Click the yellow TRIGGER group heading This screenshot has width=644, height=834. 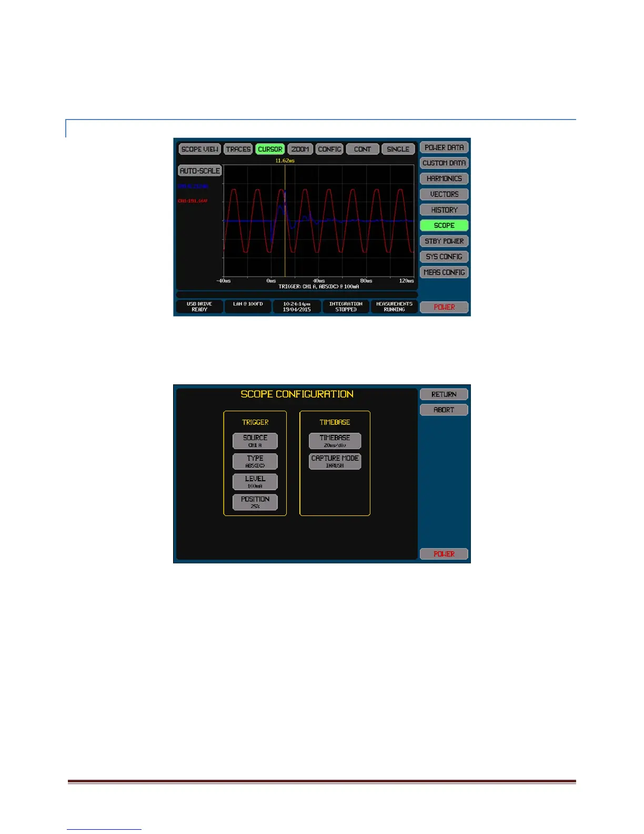tap(255, 422)
